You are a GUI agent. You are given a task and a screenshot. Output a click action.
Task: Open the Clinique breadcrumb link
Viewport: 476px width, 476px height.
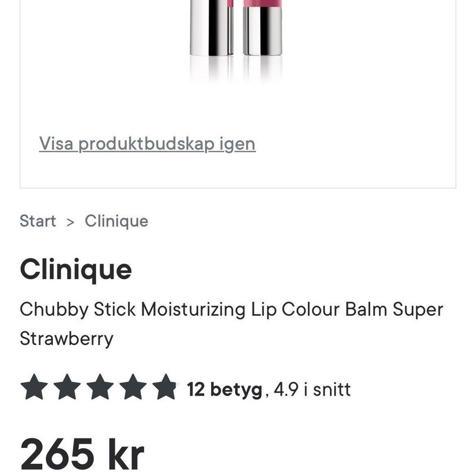116,221
